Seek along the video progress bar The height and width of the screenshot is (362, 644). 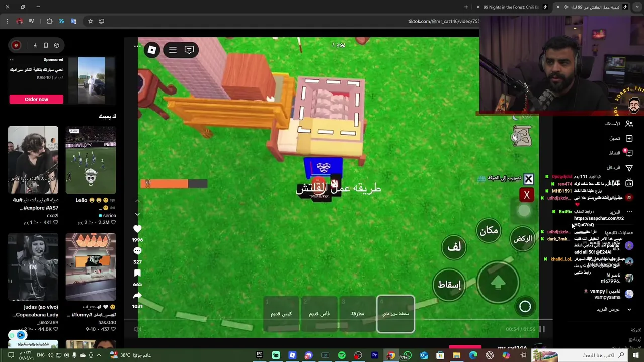(338, 319)
